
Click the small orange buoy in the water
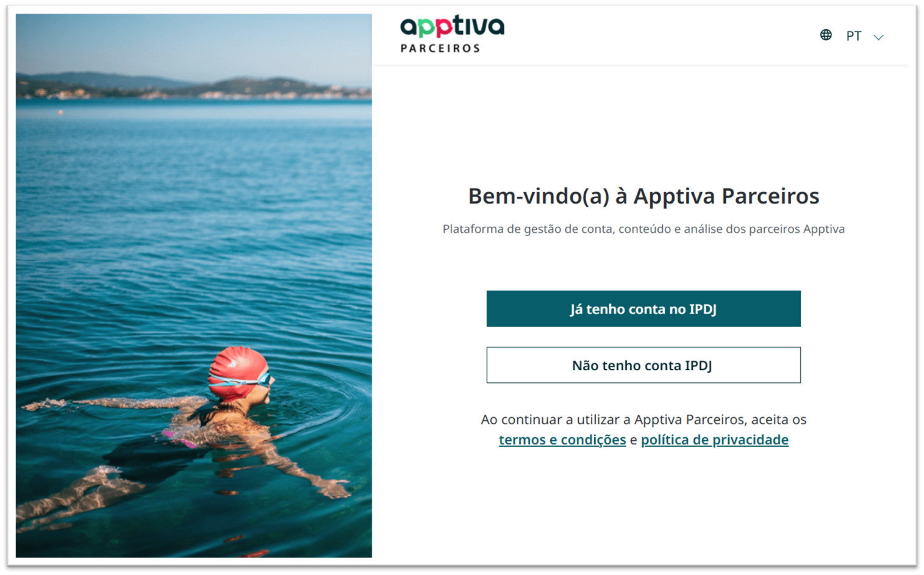(x=60, y=112)
